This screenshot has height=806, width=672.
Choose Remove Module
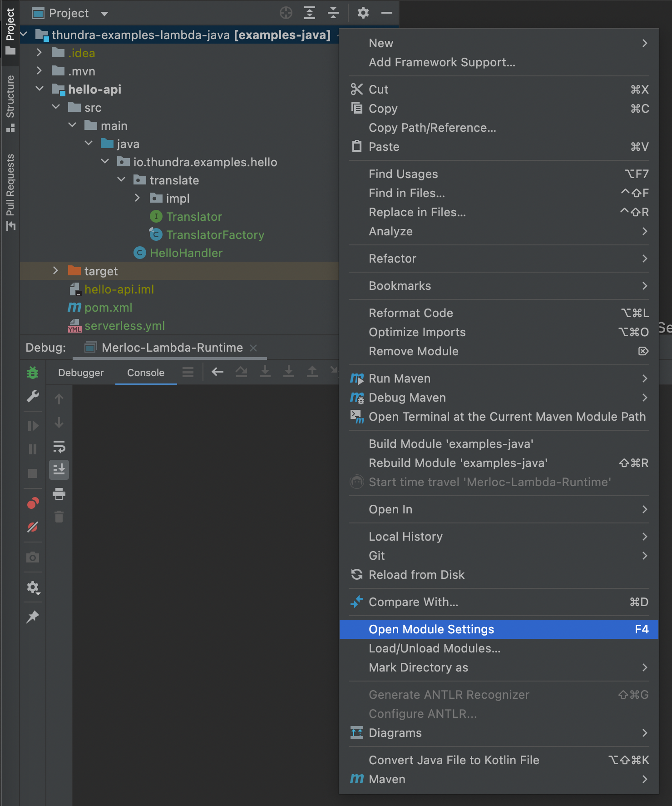499,351
